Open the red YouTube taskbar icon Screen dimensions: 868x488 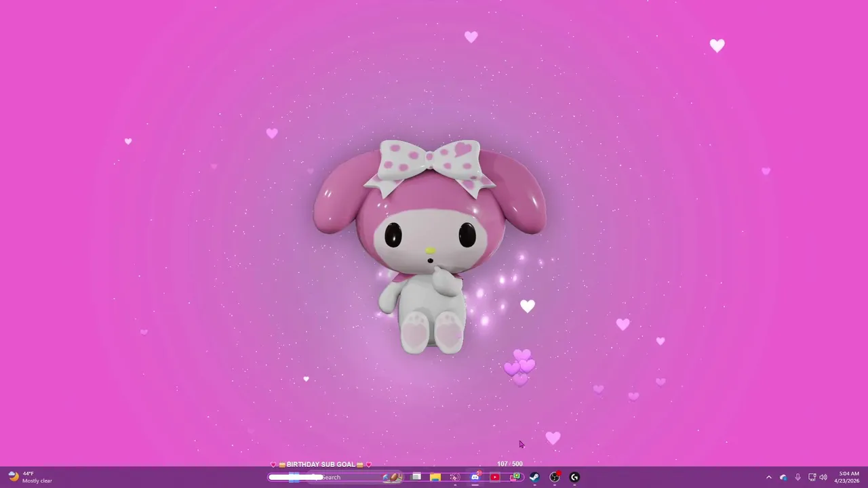[x=495, y=477]
